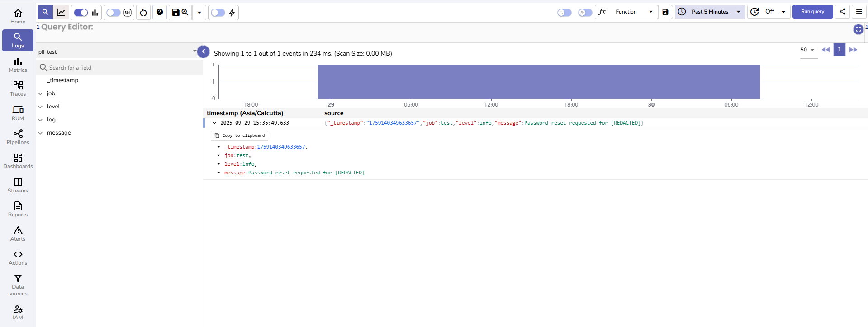Click the Run query button
The width and height of the screenshot is (868, 327).
pos(812,12)
